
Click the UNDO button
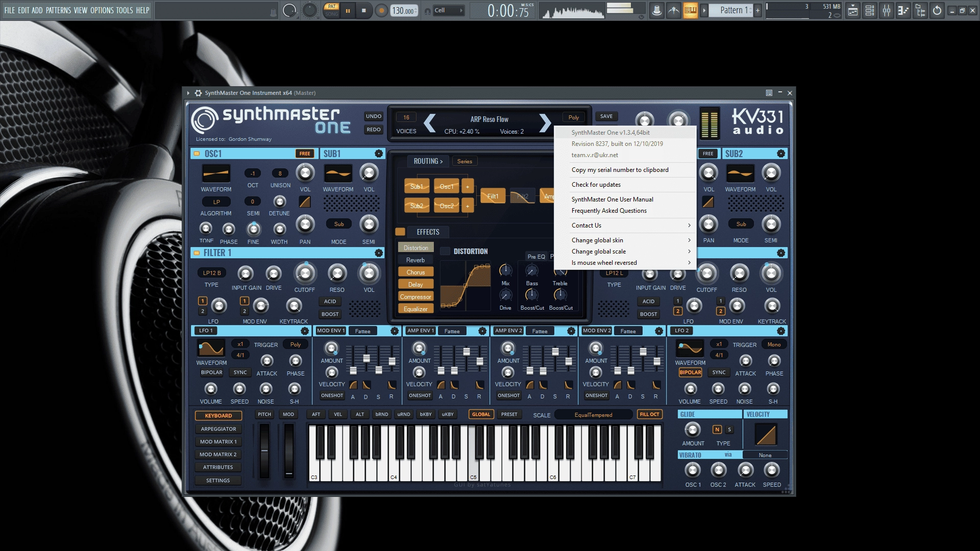374,116
